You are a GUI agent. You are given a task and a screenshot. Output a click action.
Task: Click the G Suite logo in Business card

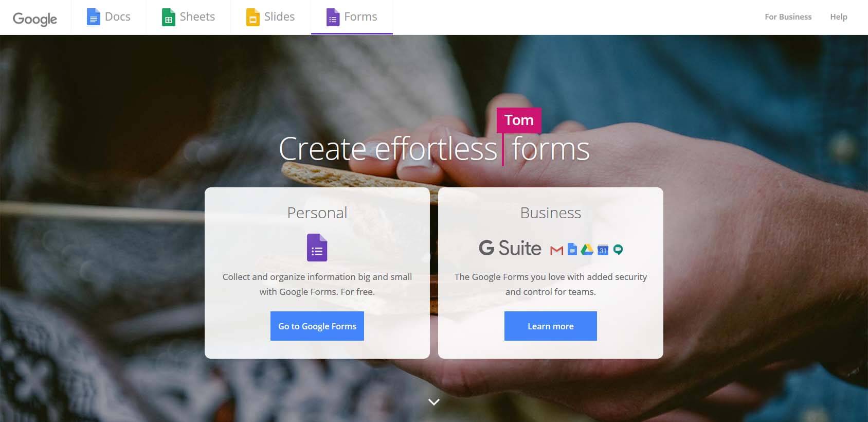pos(510,249)
